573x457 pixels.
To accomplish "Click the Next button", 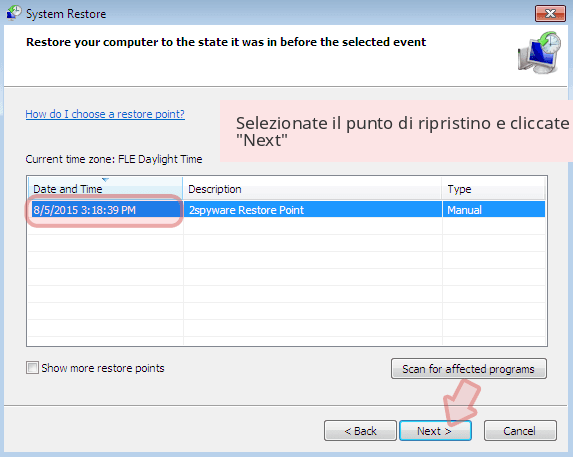I will pos(435,431).
